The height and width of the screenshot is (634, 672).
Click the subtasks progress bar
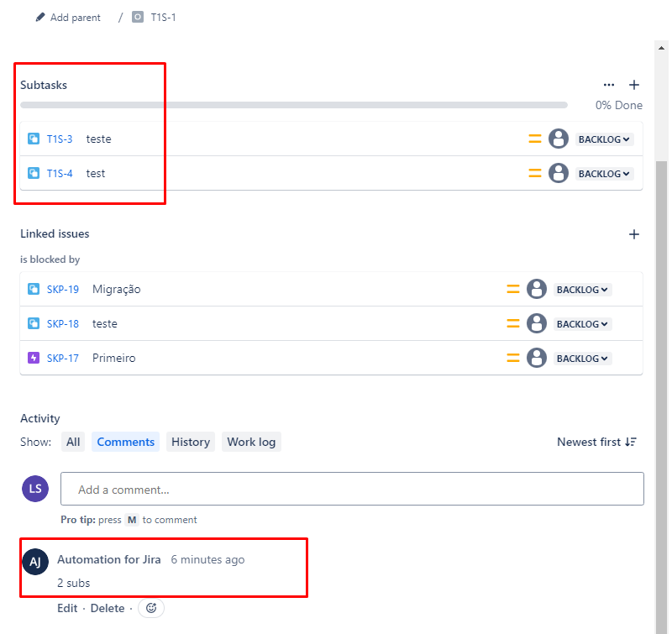click(293, 105)
